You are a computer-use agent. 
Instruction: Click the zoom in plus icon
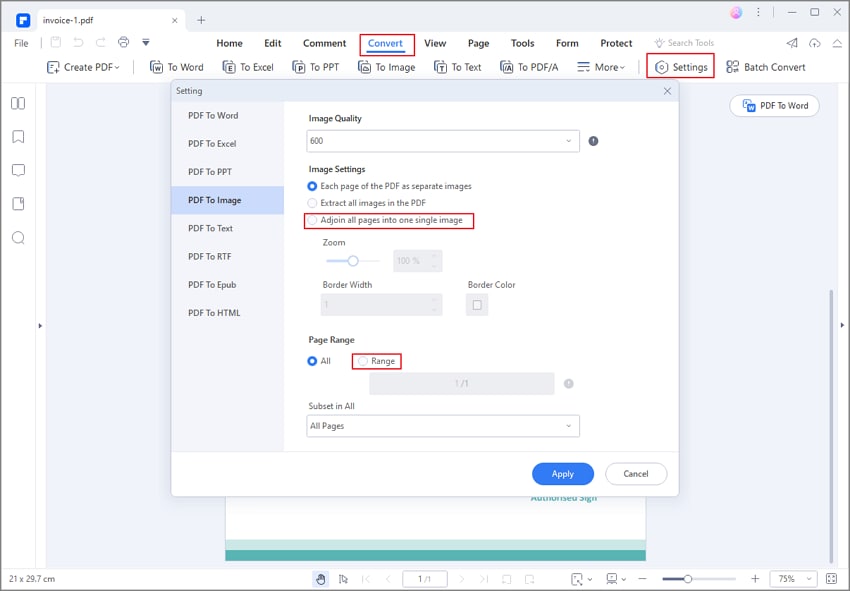(755, 579)
